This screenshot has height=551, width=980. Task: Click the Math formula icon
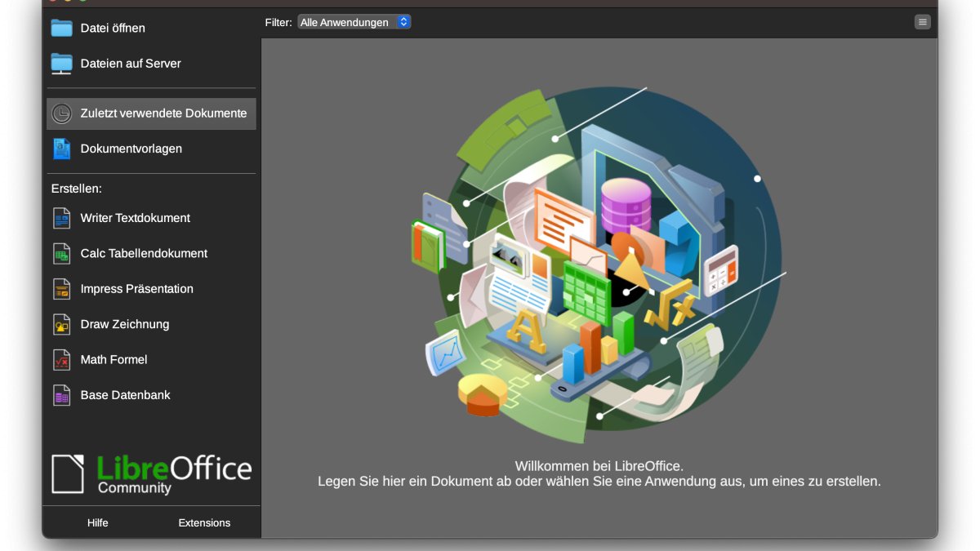62,359
